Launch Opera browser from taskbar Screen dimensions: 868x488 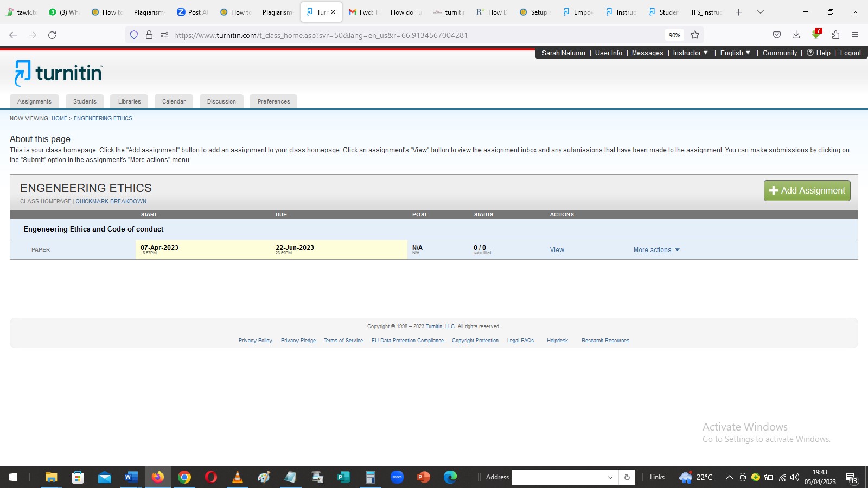[211, 477]
